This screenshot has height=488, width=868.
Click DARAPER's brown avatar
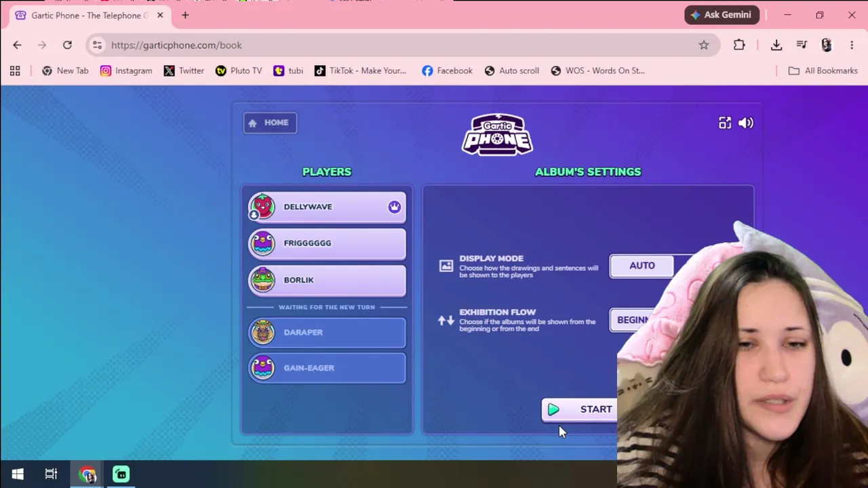(262, 332)
